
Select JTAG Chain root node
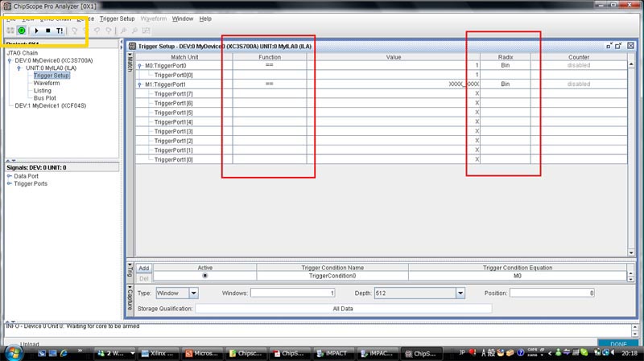tap(23, 53)
